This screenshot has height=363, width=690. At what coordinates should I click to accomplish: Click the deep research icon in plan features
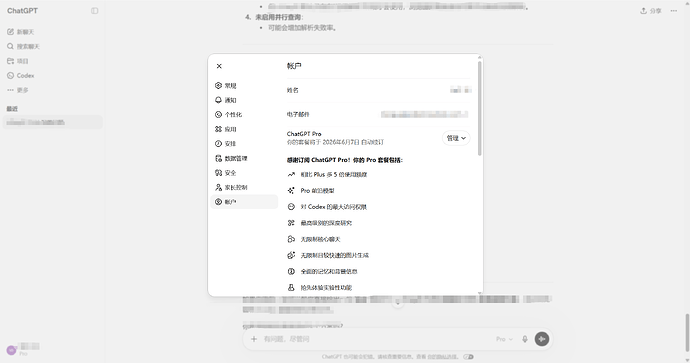(291, 223)
